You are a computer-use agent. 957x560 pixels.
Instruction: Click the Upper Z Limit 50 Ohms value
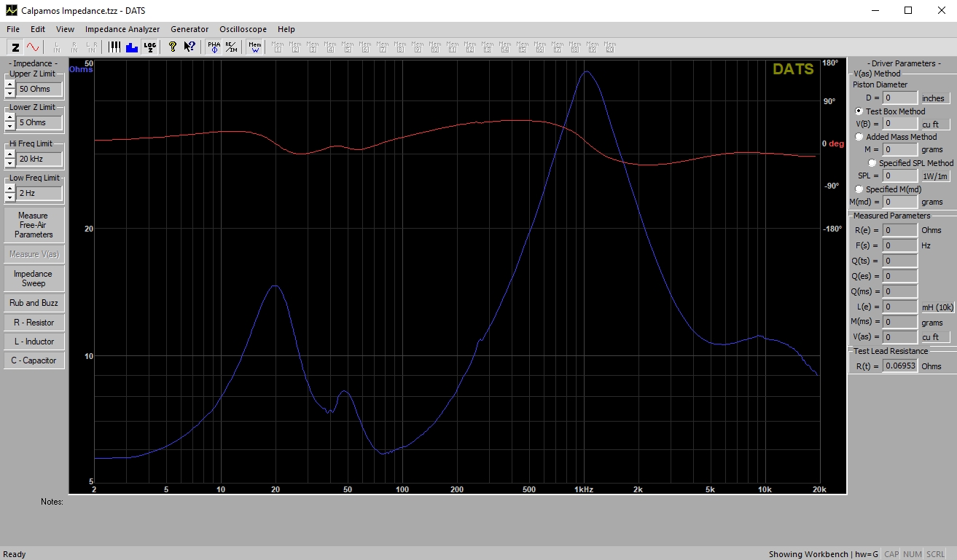coord(39,89)
